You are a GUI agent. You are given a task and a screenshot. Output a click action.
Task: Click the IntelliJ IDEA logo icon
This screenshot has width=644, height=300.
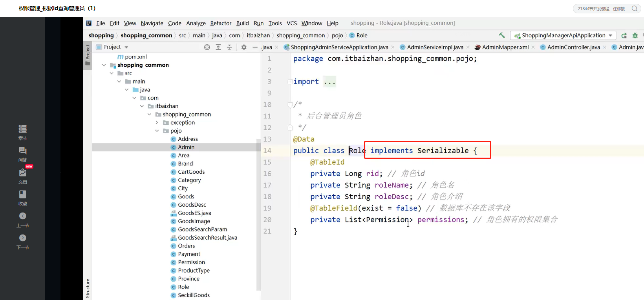point(89,23)
